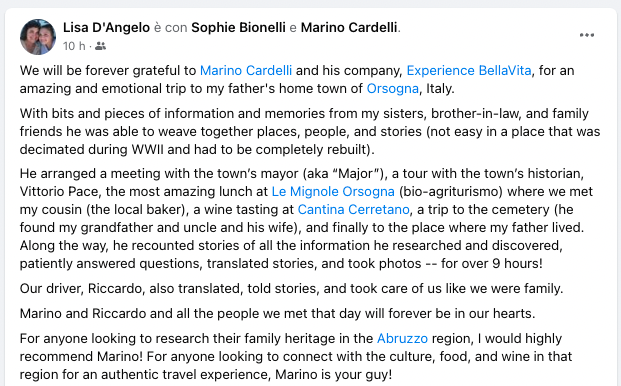The height and width of the screenshot is (386, 621).
Task: Open Marino Cardelli in the post header
Action: [x=349, y=27]
